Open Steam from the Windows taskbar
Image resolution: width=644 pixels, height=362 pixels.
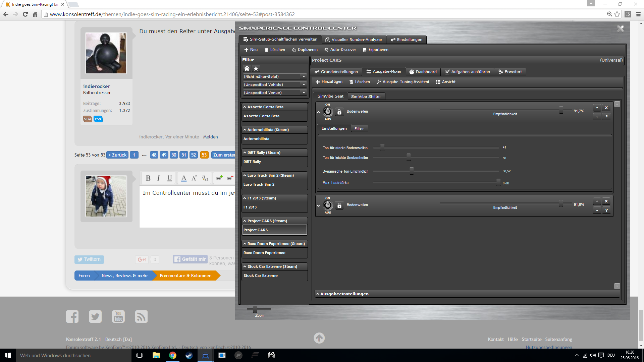coord(189,355)
